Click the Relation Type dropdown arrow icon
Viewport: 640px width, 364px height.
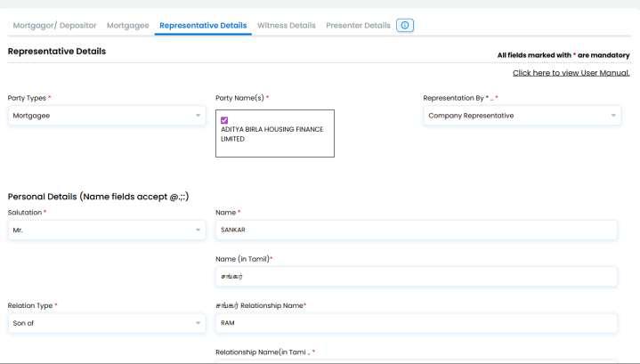tap(198, 323)
